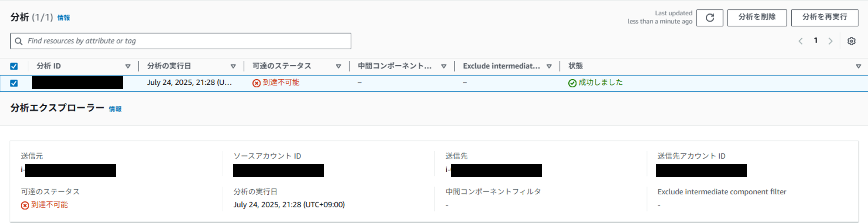Sort by 中間コンポーネント column arrow
The image size is (868, 224).
[444, 66]
